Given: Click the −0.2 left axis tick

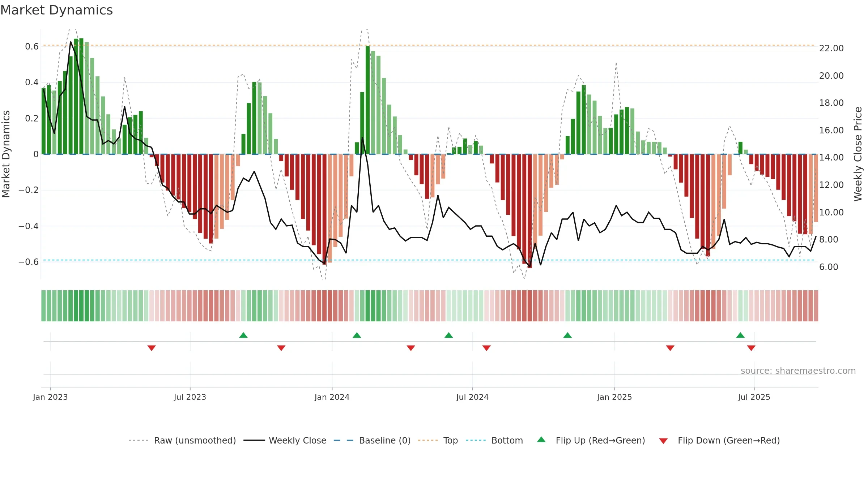Looking at the screenshot, I should [x=29, y=190].
